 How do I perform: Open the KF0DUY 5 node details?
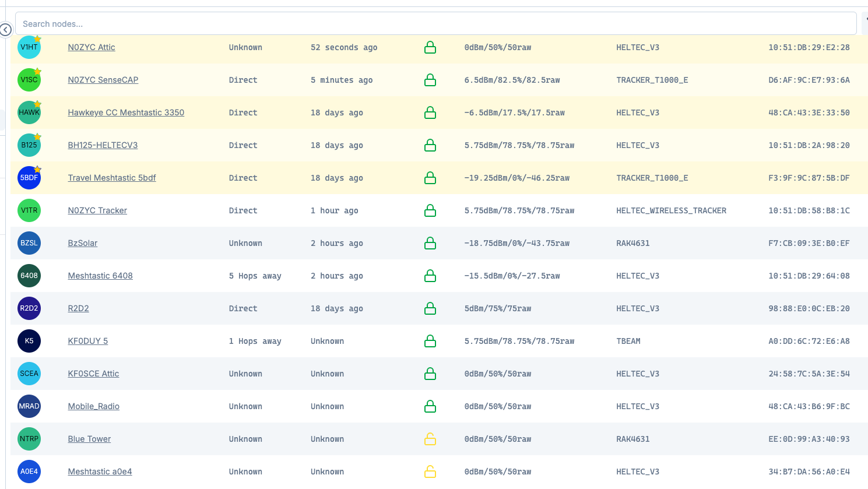(88, 341)
